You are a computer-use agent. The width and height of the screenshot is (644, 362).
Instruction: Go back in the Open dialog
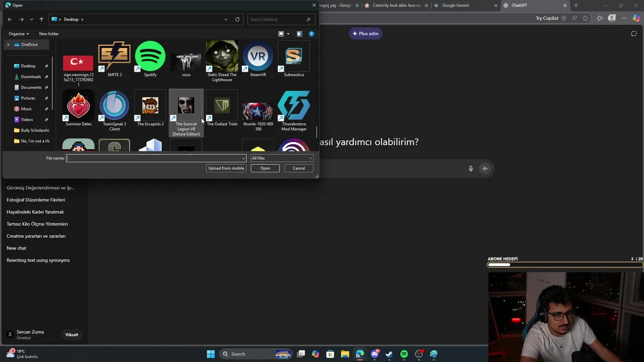pyautogui.click(x=10, y=19)
